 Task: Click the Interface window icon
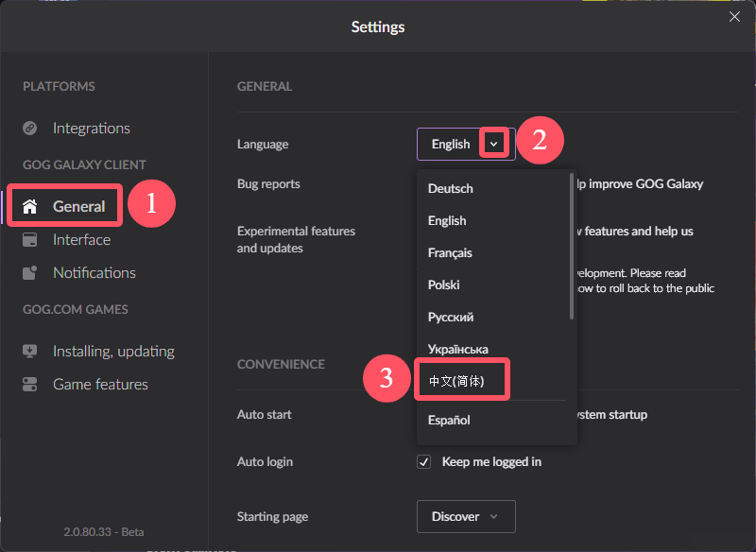[x=30, y=239]
